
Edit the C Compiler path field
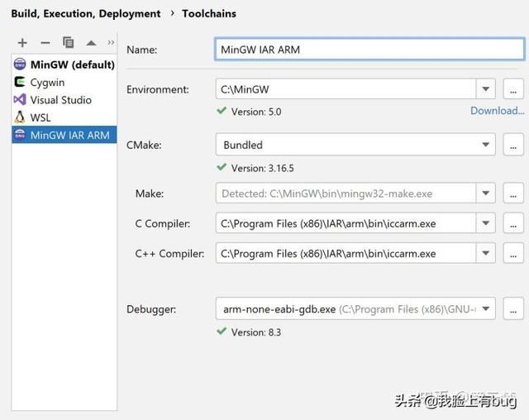[x=346, y=223]
